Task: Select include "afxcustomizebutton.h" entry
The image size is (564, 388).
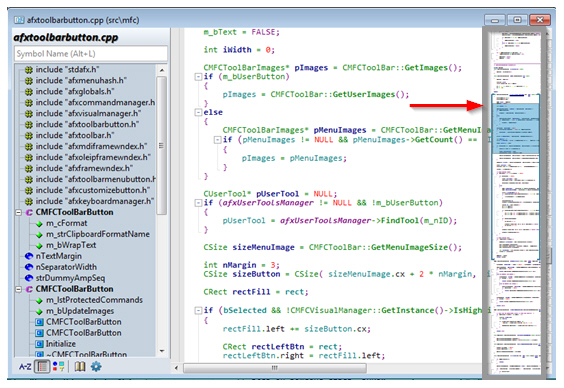Action: (93, 190)
